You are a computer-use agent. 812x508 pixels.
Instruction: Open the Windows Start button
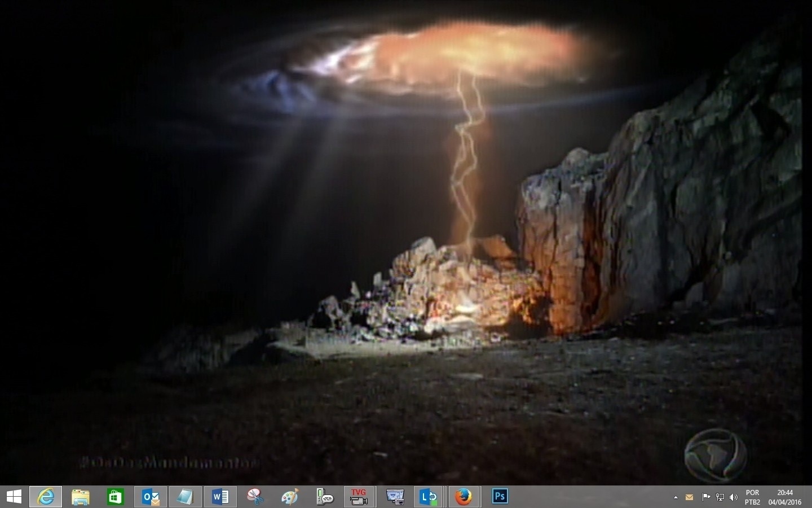pos(14,497)
